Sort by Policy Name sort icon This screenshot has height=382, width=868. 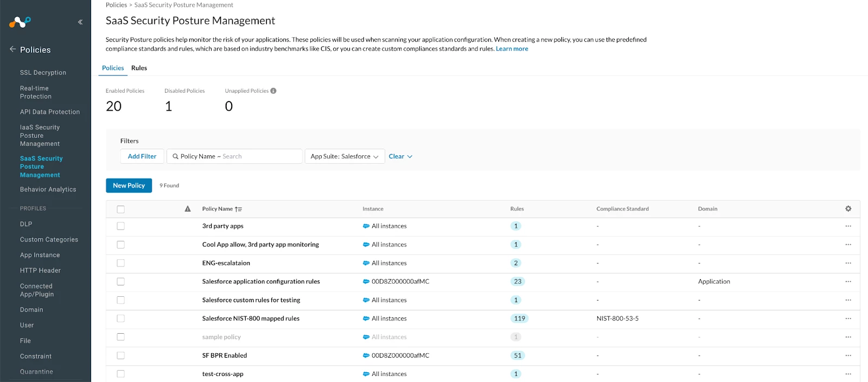pyautogui.click(x=238, y=209)
